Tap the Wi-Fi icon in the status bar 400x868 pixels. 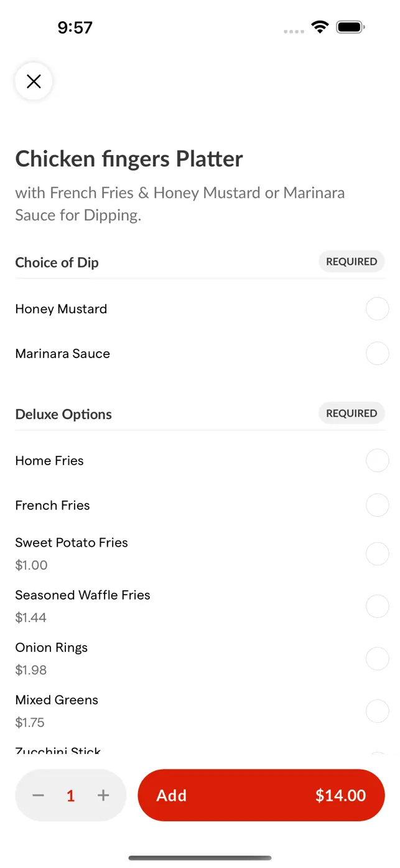click(x=320, y=27)
